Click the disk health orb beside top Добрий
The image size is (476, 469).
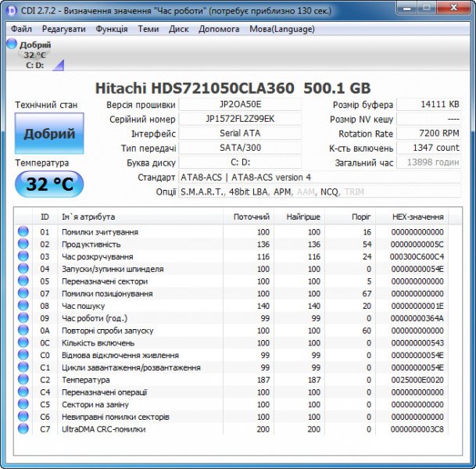click(x=12, y=44)
